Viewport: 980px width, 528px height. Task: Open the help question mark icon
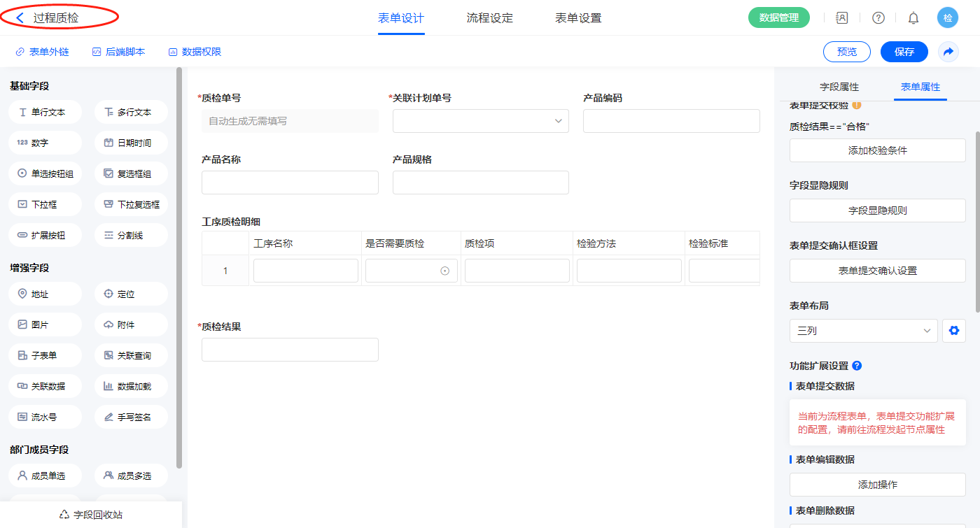[x=878, y=18]
